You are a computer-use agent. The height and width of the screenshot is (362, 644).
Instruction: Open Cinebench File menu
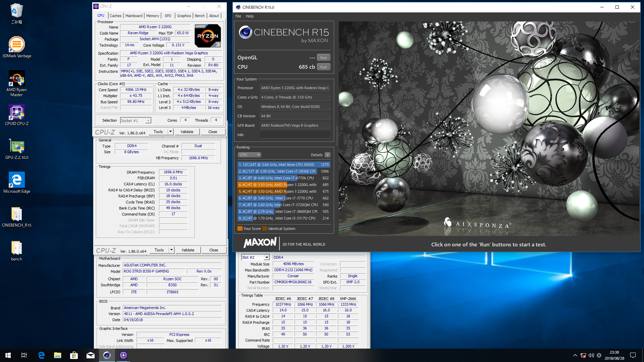pos(238,16)
